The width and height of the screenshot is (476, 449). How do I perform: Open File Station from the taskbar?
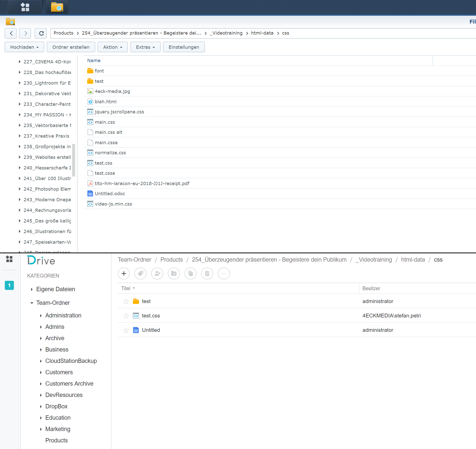coord(57,7)
